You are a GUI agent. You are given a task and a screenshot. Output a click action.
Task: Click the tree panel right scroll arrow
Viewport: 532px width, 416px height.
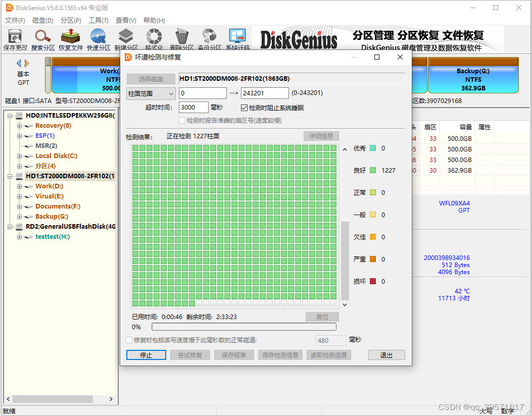point(111,399)
